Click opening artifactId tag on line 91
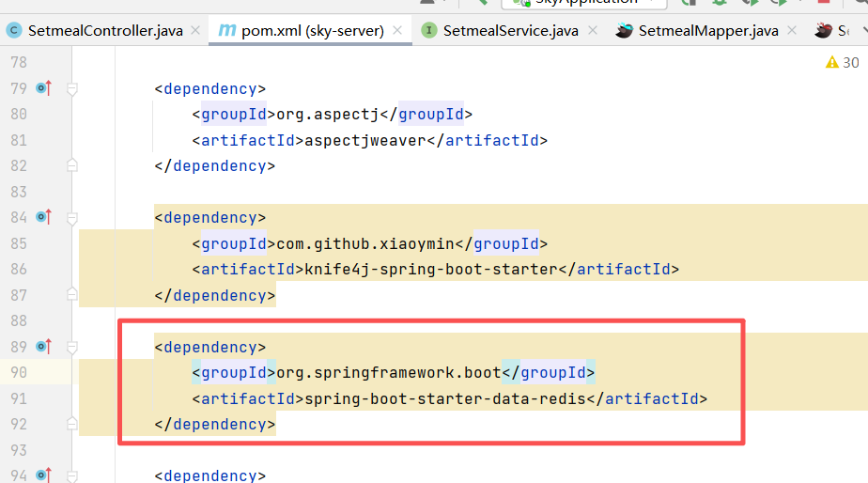Image resolution: width=868 pixels, height=483 pixels. click(248, 398)
